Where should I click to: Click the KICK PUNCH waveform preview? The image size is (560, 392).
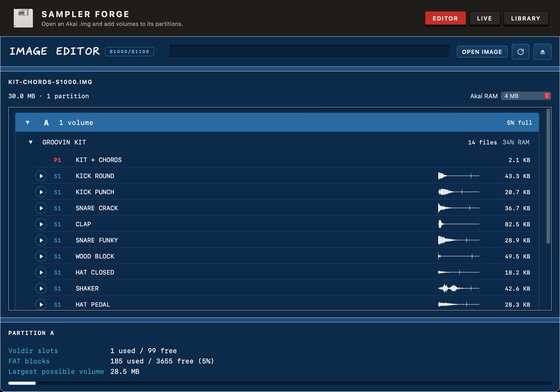pos(459,192)
